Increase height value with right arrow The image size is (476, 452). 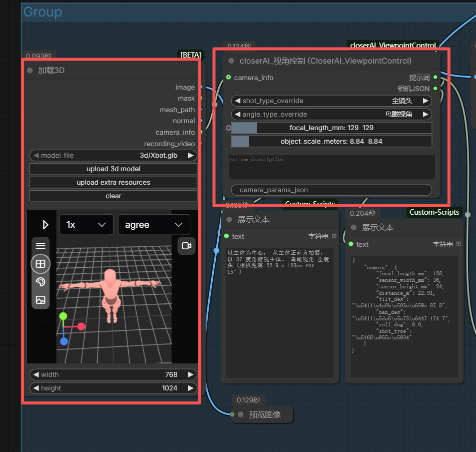tap(191, 388)
